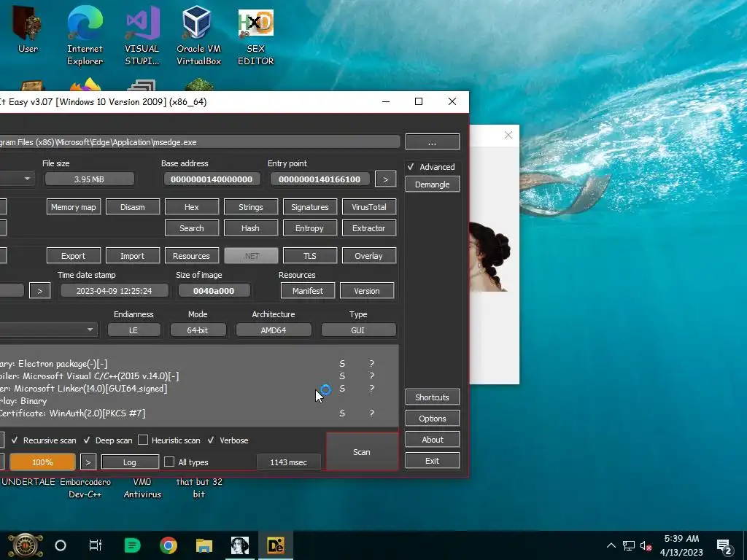Open Cortana search circle on taskbar
The height and width of the screenshot is (560, 747).
(61, 545)
